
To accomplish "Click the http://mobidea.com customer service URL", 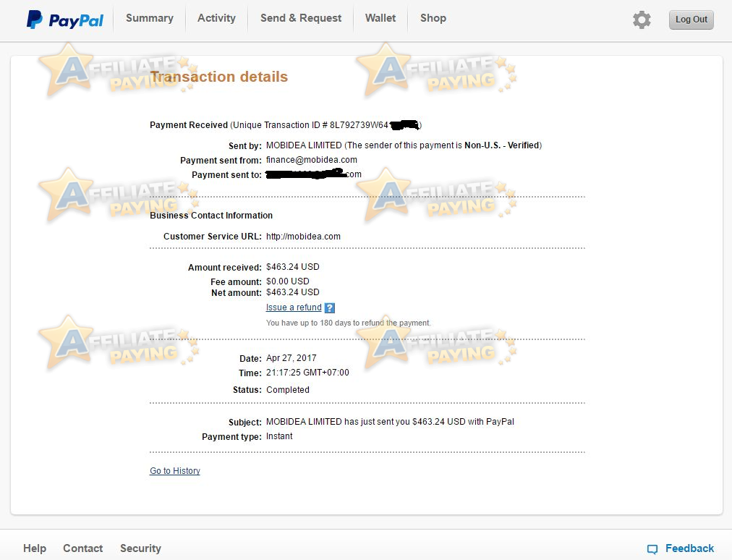I will pos(303,237).
